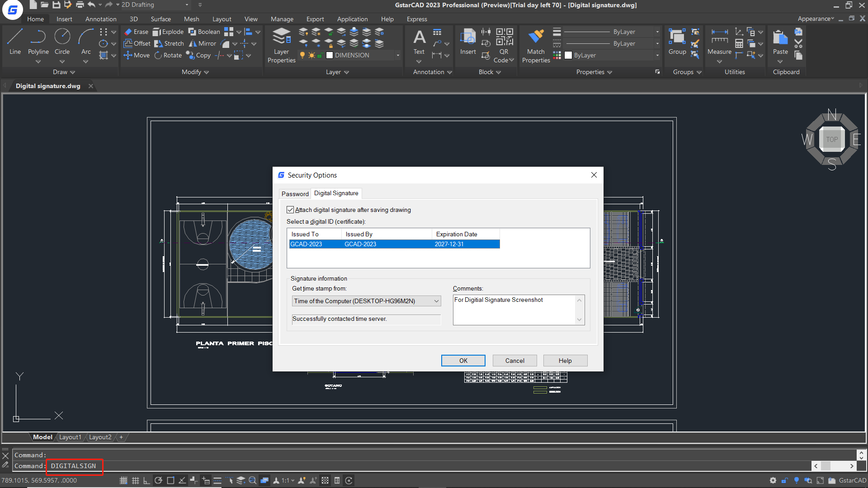Viewport: 868px width, 488px height.
Task: Switch to Password security tab
Action: pos(294,193)
